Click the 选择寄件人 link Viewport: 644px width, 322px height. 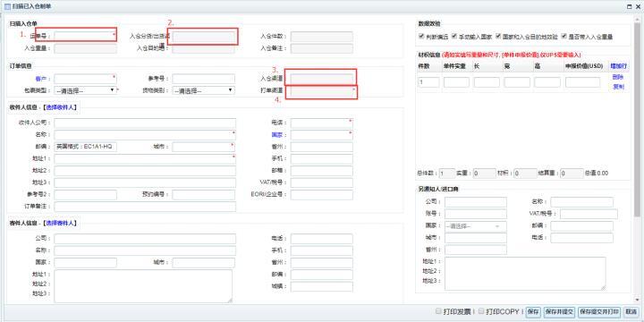coord(60,223)
